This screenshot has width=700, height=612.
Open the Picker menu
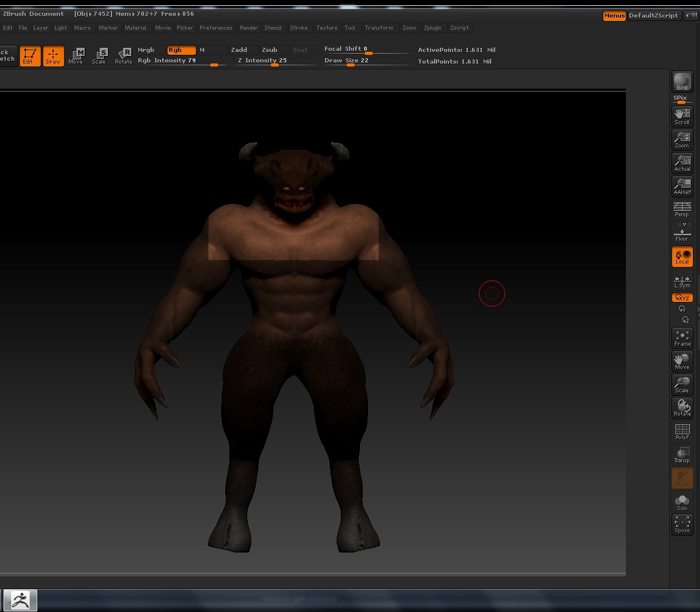pos(185,28)
